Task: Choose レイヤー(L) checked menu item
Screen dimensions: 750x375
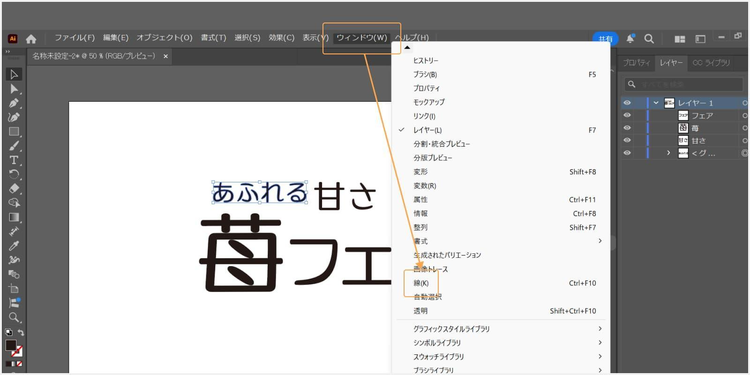Action: 501,130
